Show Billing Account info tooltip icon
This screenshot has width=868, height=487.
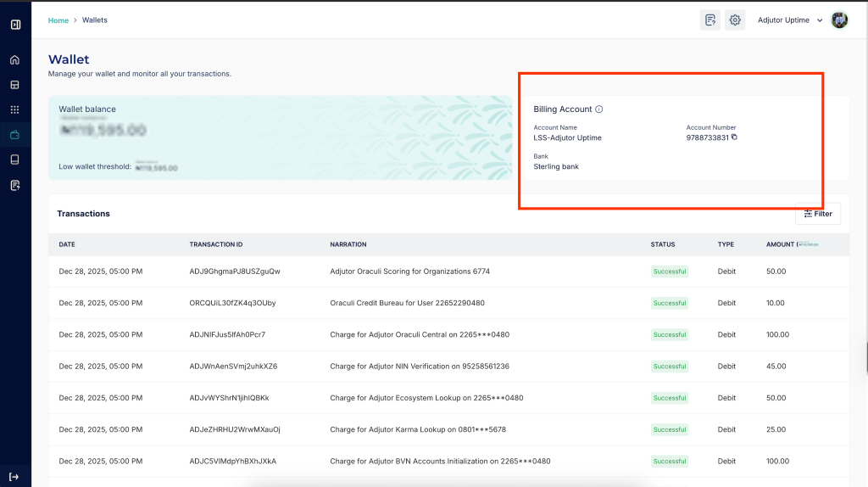point(599,109)
